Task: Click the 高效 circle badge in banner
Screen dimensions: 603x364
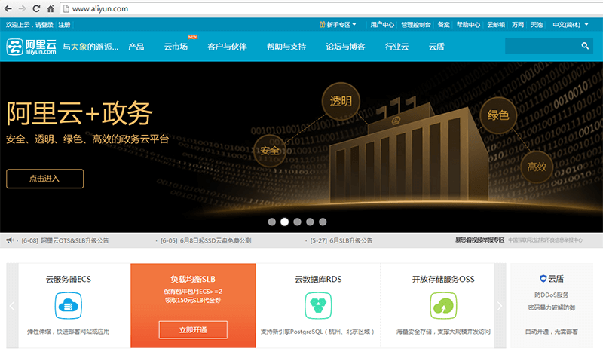Action: (x=537, y=167)
